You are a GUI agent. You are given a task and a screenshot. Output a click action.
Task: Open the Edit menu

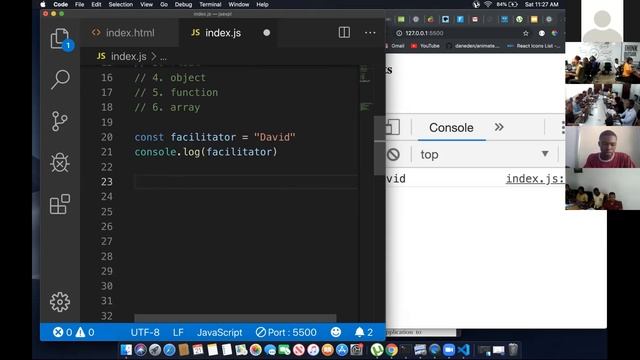(x=96, y=4)
